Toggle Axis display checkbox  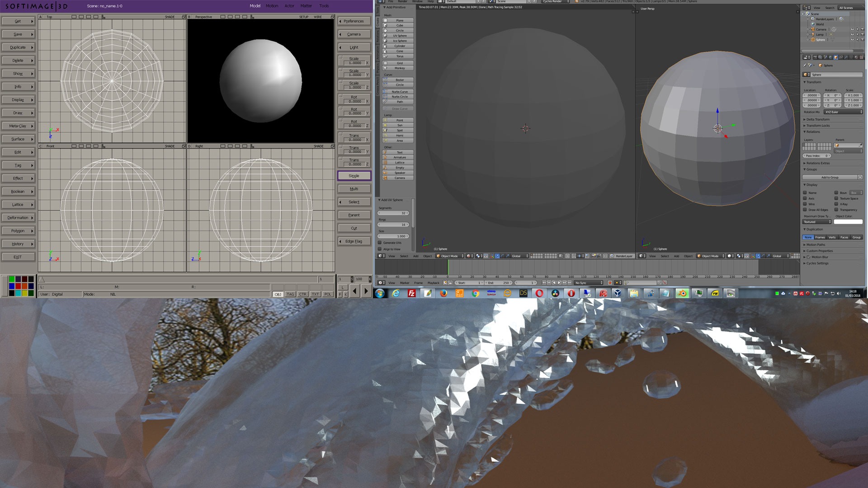point(805,198)
